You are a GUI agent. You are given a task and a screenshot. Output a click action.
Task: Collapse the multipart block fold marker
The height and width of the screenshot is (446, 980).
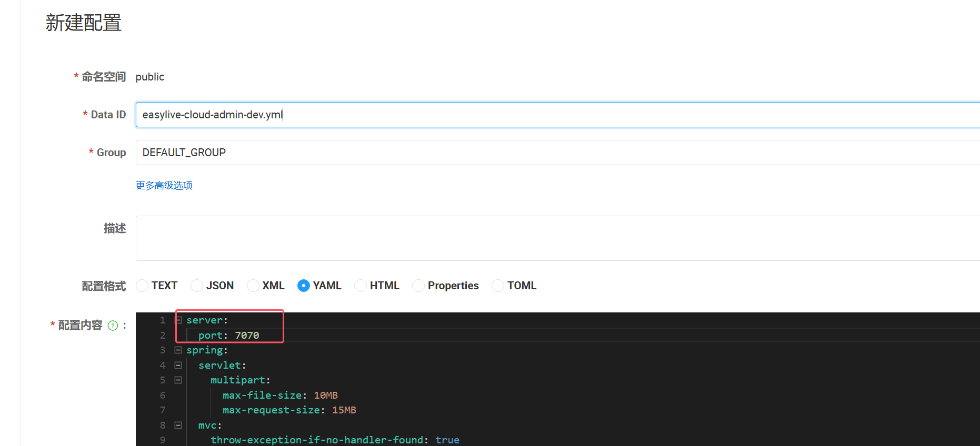coord(178,380)
